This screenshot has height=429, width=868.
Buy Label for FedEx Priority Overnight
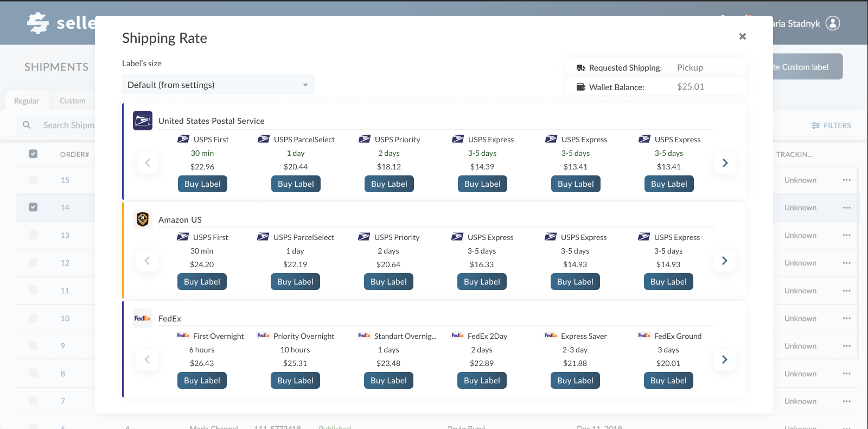(x=295, y=381)
